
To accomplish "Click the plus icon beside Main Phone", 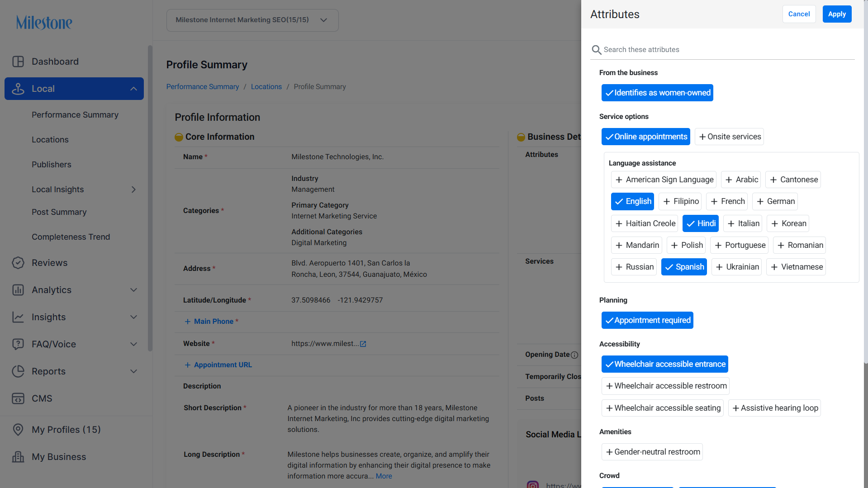I will click(187, 322).
